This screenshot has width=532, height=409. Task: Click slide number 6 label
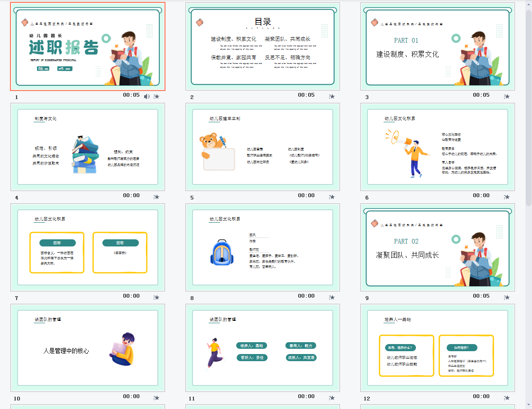click(x=367, y=197)
